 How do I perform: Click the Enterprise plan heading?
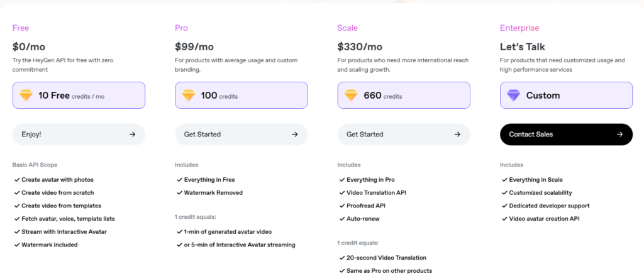[x=519, y=28]
